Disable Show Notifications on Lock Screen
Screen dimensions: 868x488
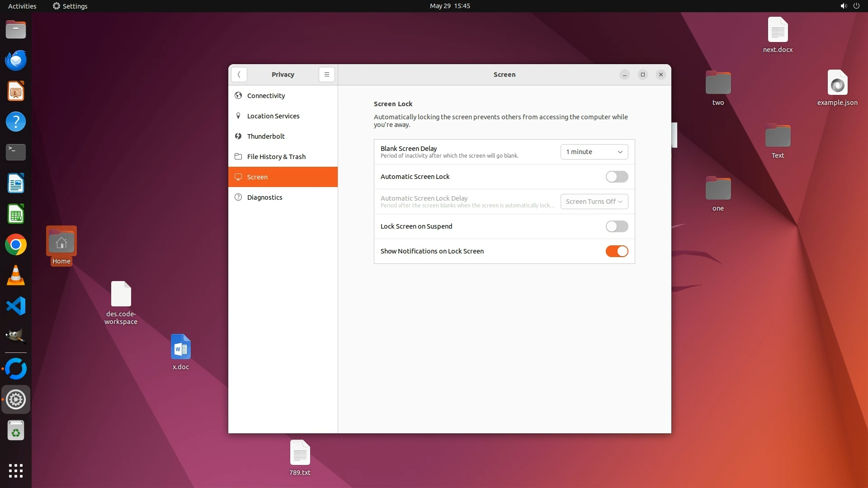point(617,251)
